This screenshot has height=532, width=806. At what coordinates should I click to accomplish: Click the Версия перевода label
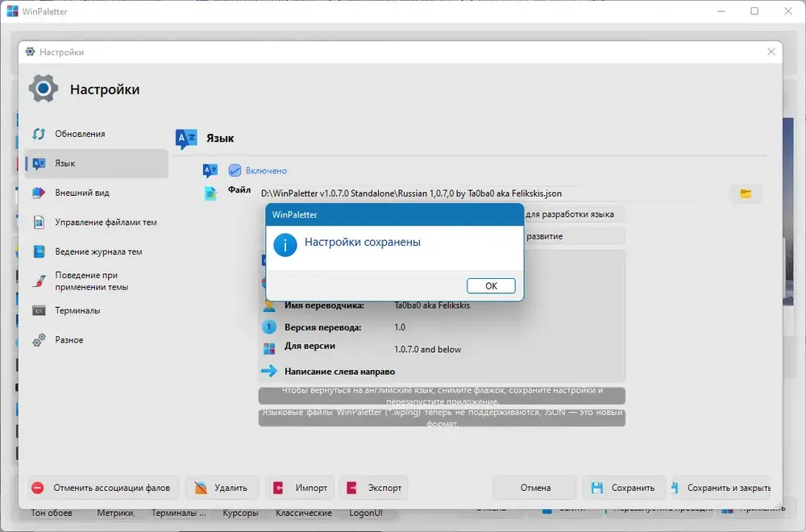pyautogui.click(x=323, y=327)
